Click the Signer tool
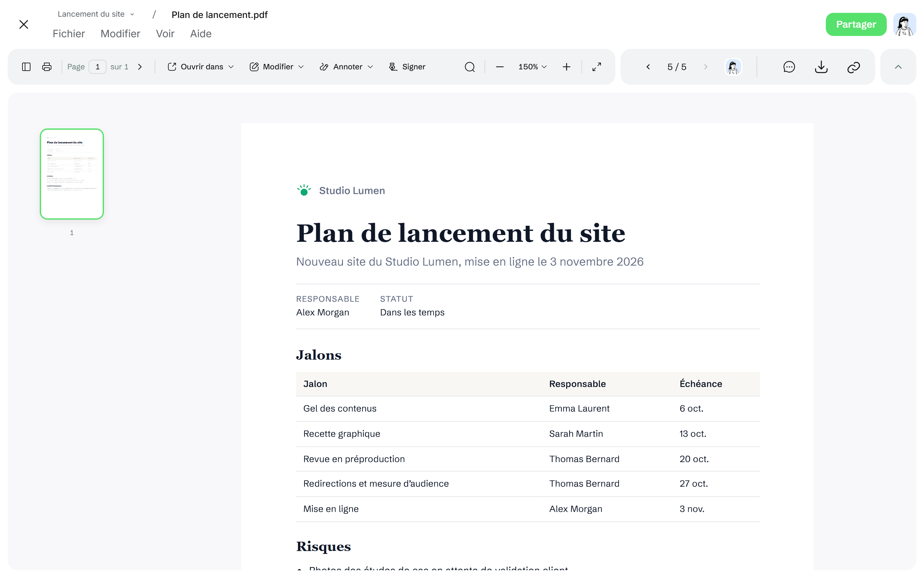 coord(407,67)
